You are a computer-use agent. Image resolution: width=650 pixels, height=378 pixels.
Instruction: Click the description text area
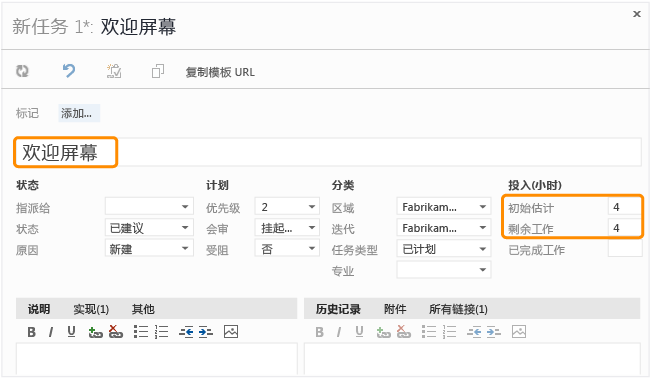pyautogui.click(x=157, y=359)
